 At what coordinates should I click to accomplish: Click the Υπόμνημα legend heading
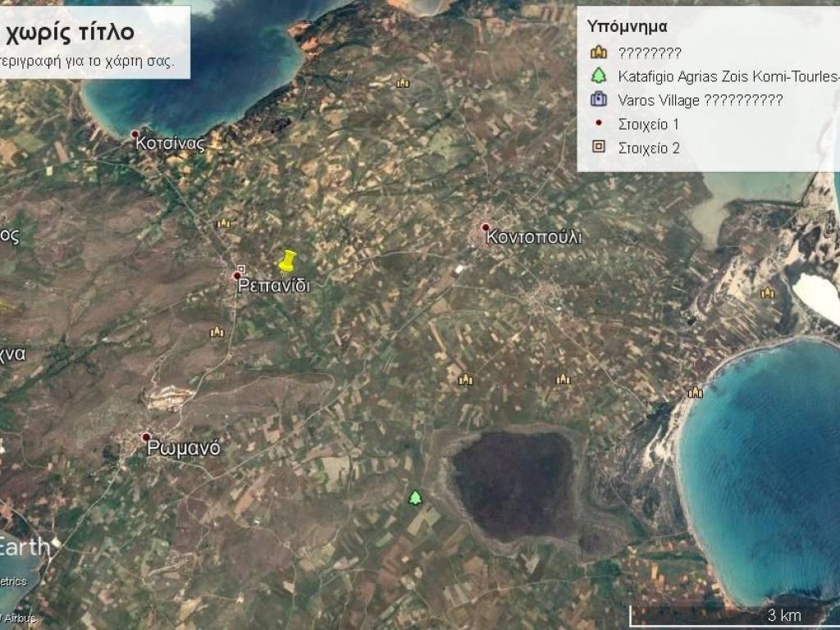627,26
